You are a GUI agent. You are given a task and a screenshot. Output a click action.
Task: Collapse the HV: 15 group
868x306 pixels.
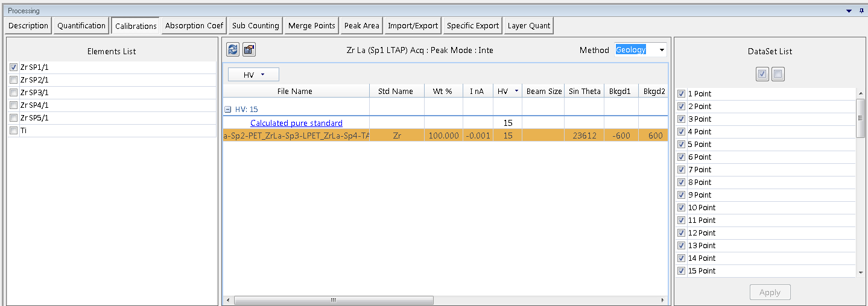(227, 110)
